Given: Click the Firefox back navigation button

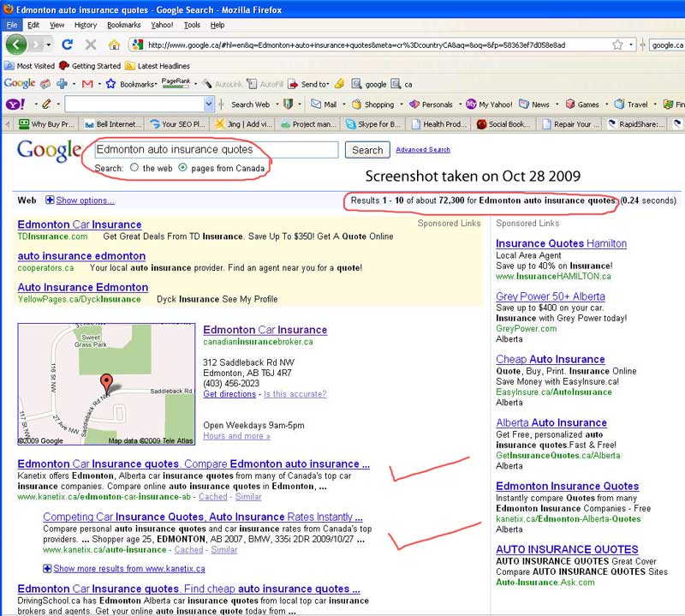Looking at the screenshot, I should 17,45.
